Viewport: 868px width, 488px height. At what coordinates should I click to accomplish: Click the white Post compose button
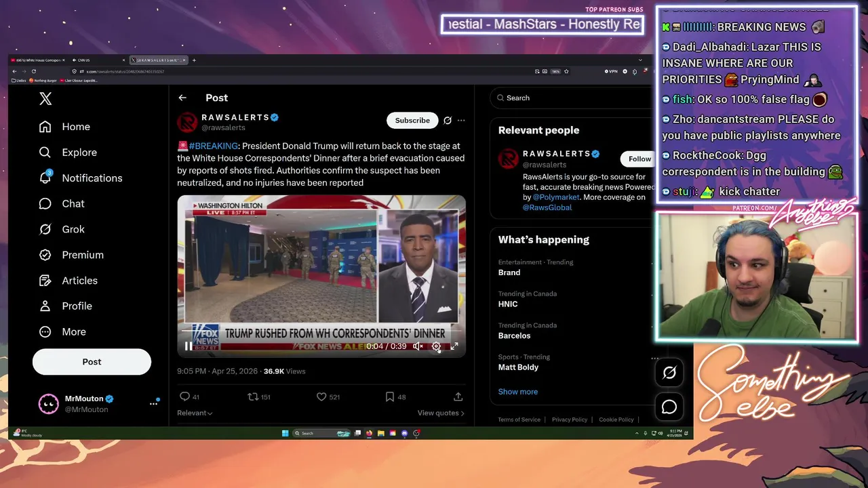click(x=92, y=362)
